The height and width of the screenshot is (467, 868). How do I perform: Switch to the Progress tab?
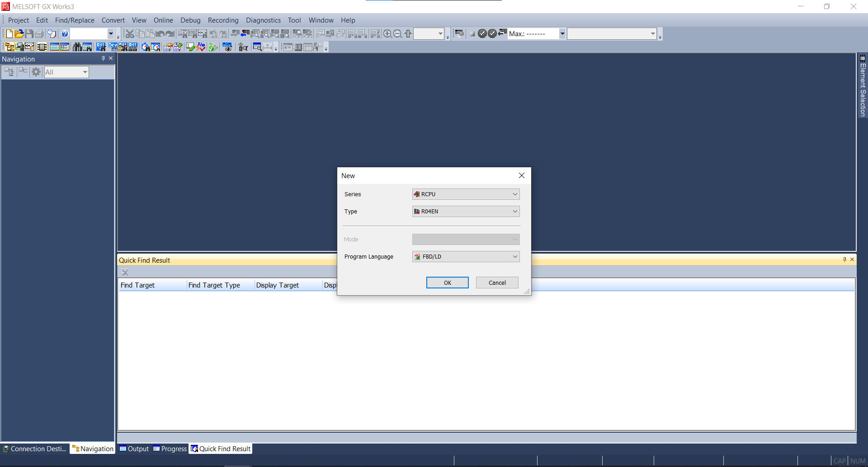[x=170, y=449]
